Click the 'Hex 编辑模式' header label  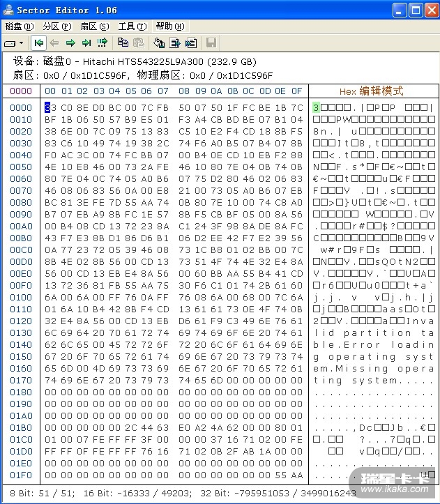(x=371, y=91)
